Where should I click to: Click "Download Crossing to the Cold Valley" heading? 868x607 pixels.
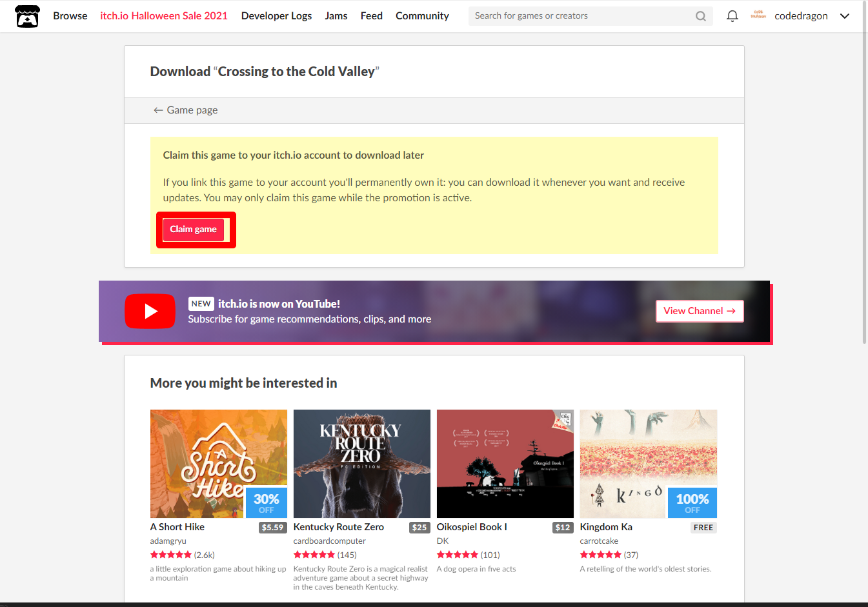pyautogui.click(x=265, y=72)
